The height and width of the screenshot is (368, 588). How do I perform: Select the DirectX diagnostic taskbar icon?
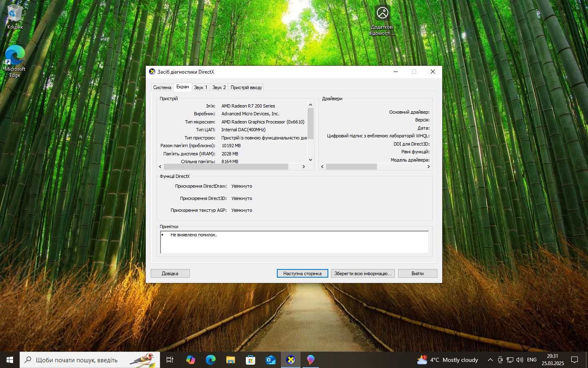point(290,360)
